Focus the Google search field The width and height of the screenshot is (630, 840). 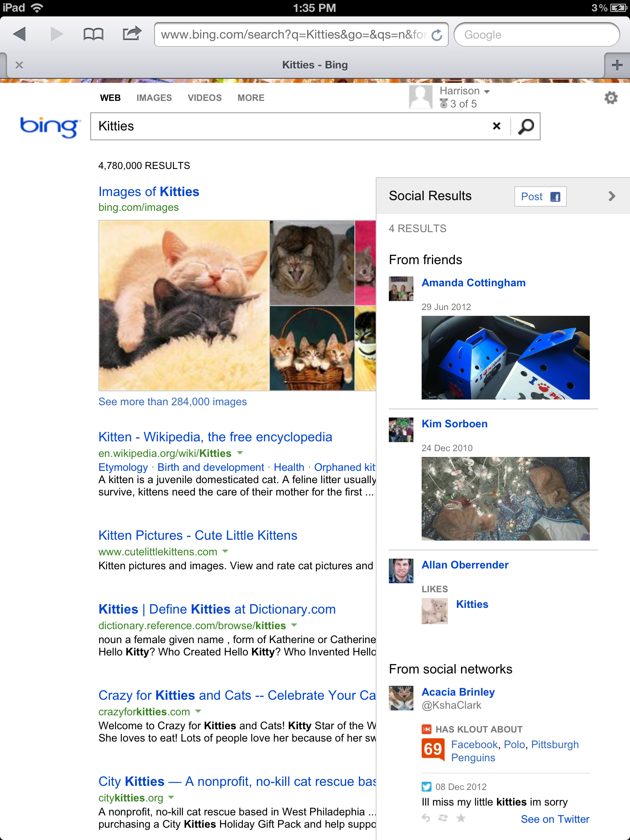click(x=536, y=34)
